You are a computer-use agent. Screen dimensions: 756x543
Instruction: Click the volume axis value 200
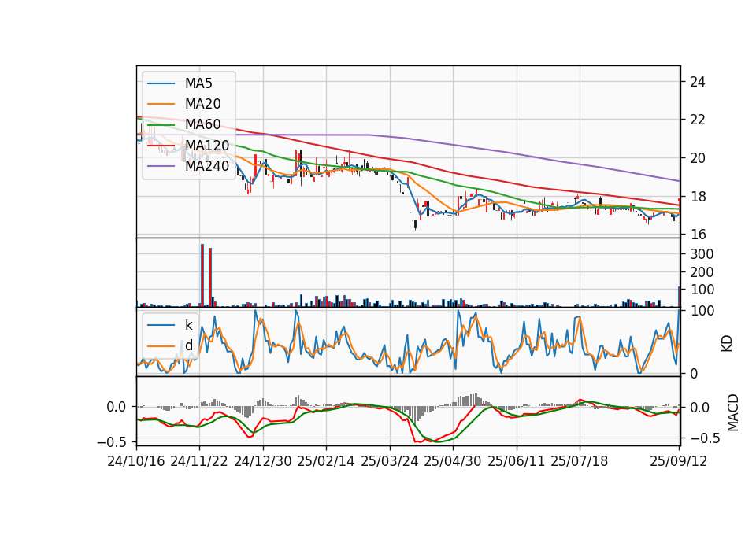click(x=702, y=272)
